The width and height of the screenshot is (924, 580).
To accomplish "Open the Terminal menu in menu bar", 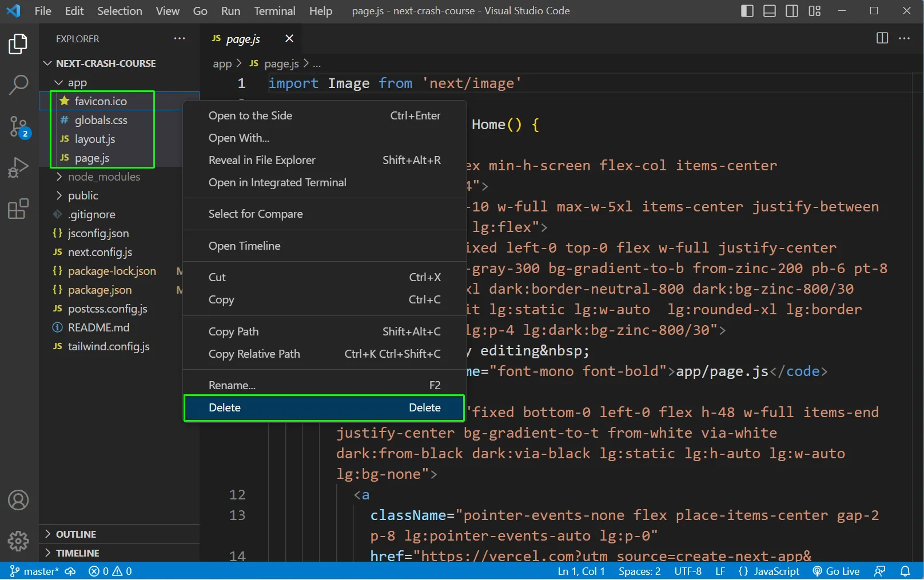I will tap(275, 11).
